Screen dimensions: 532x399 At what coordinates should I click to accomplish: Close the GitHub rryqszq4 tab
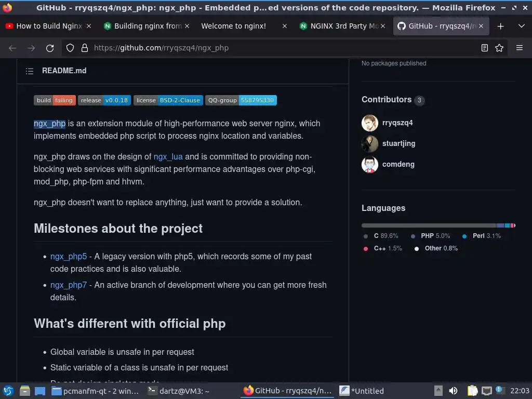click(481, 26)
